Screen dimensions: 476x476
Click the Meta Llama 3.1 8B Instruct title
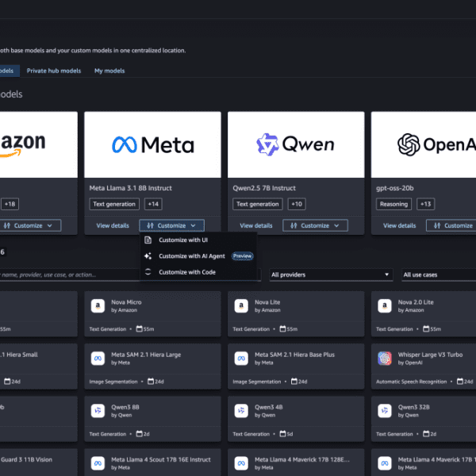tap(131, 188)
